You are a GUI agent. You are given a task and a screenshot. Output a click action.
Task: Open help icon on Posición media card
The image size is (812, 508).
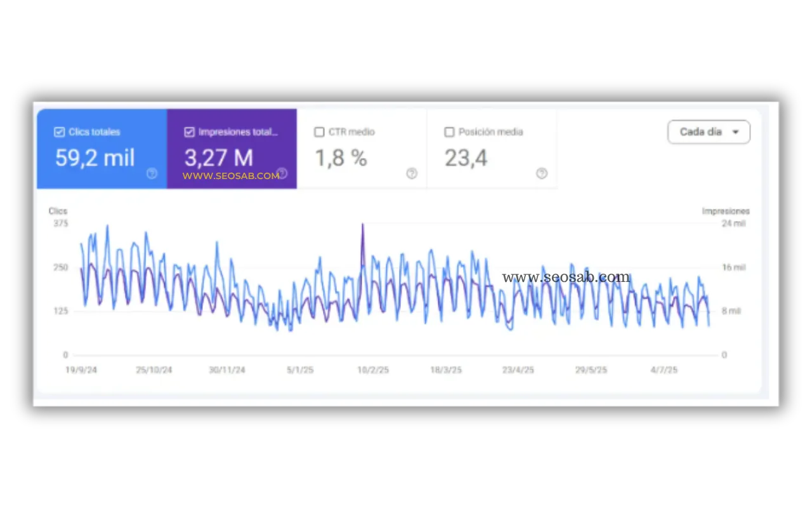(541, 173)
